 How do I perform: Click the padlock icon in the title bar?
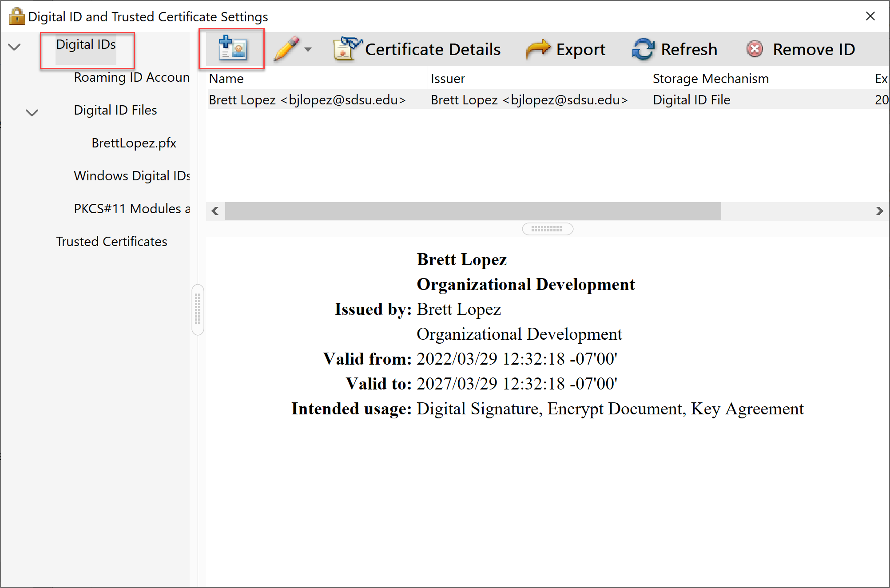click(16, 16)
